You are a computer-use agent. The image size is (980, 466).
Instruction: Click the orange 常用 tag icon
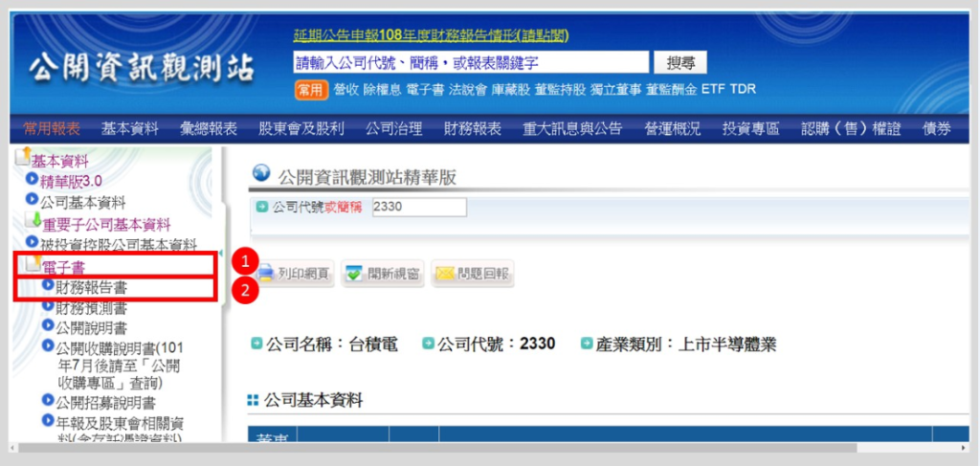pos(311,89)
